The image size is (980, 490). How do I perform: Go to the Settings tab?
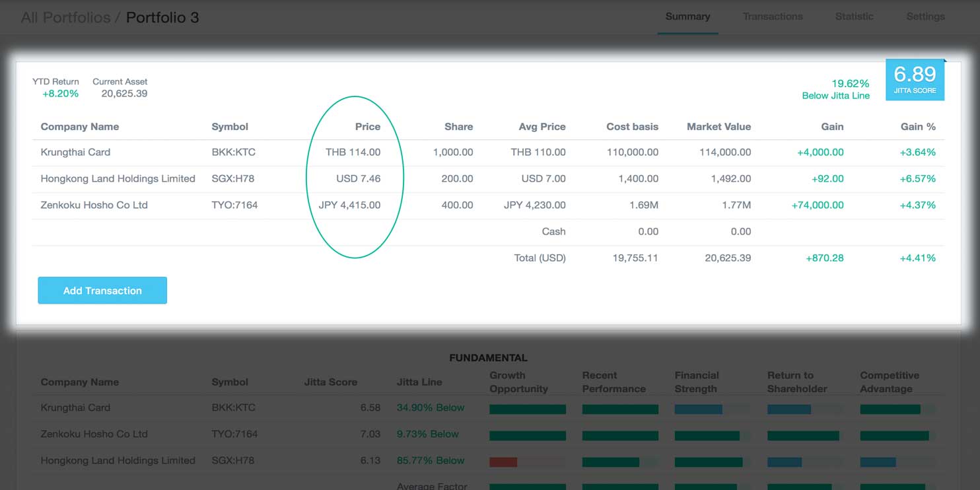coord(925,17)
